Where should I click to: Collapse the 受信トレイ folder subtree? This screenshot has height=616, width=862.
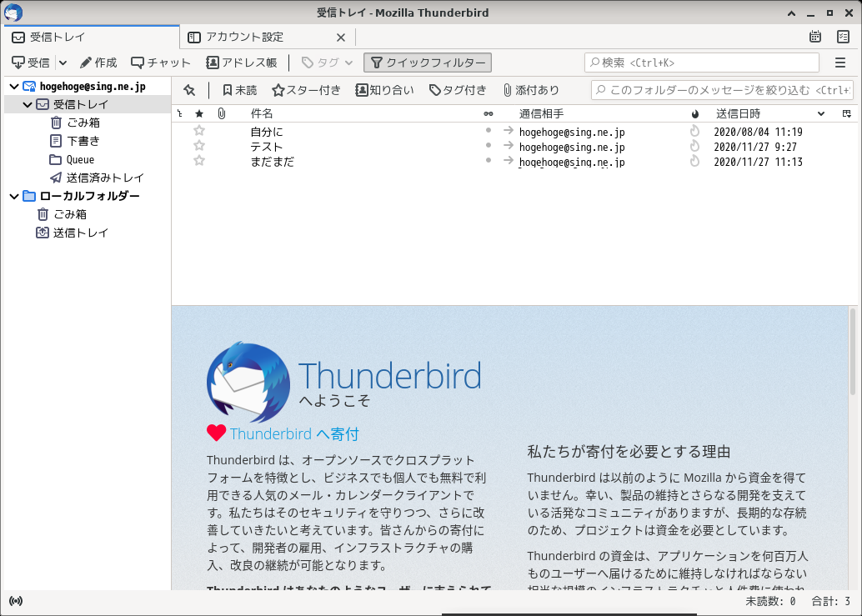click(x=28, y=104)
